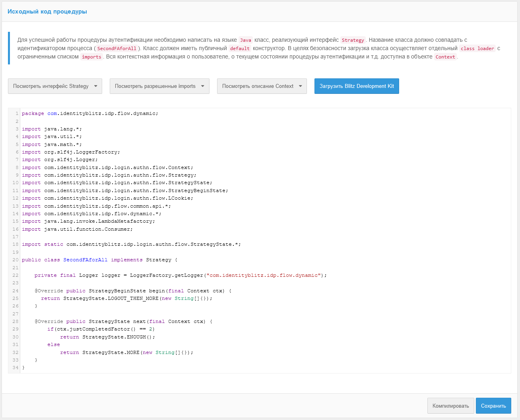Place cursor on the package declaration line

[x=90, y=114]
